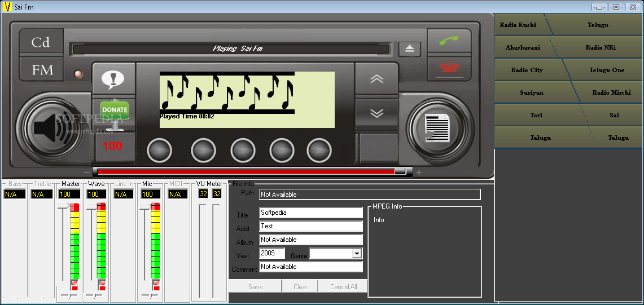Click the Mic volume slider handle

144,206
